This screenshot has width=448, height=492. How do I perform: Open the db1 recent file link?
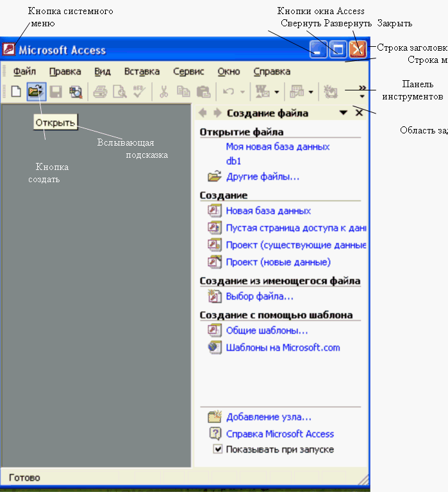(233, 161)
